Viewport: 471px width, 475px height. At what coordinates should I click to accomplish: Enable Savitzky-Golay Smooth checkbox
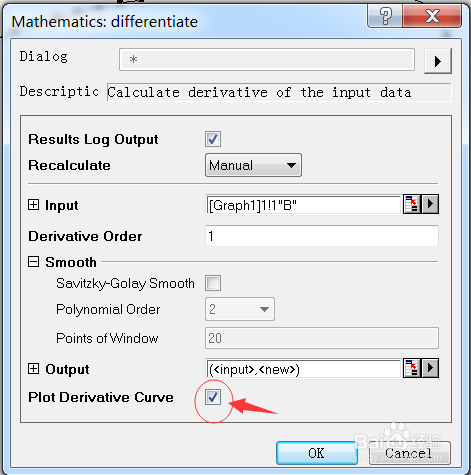pos(213,283)
